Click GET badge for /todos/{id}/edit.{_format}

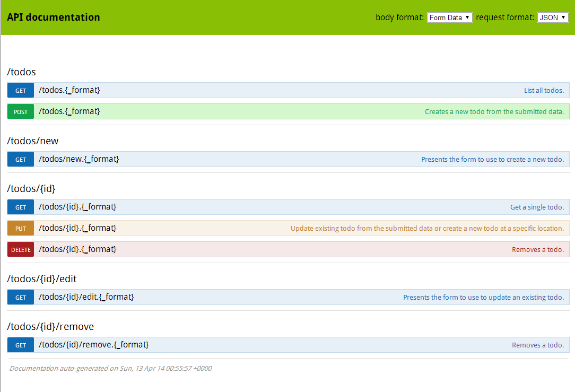(x=21, y=298)
